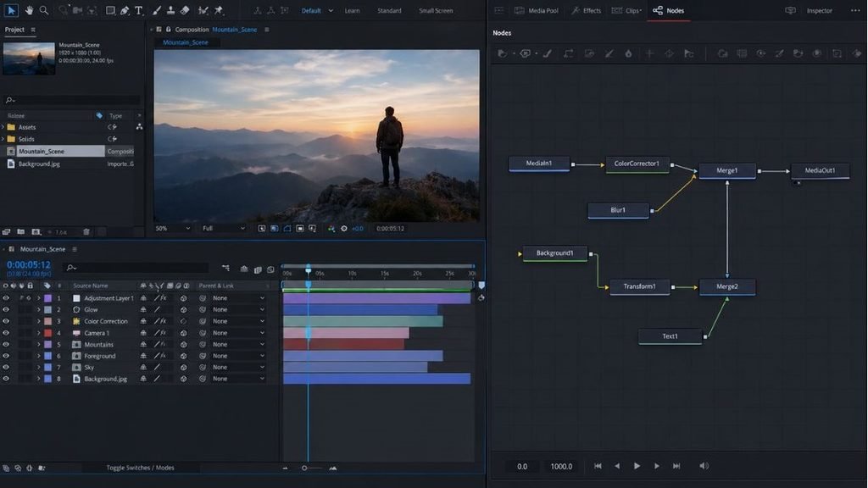Open three-dots options menu near Inspector
This screenshot has height=488, width=868.
[x=855, y=10]
